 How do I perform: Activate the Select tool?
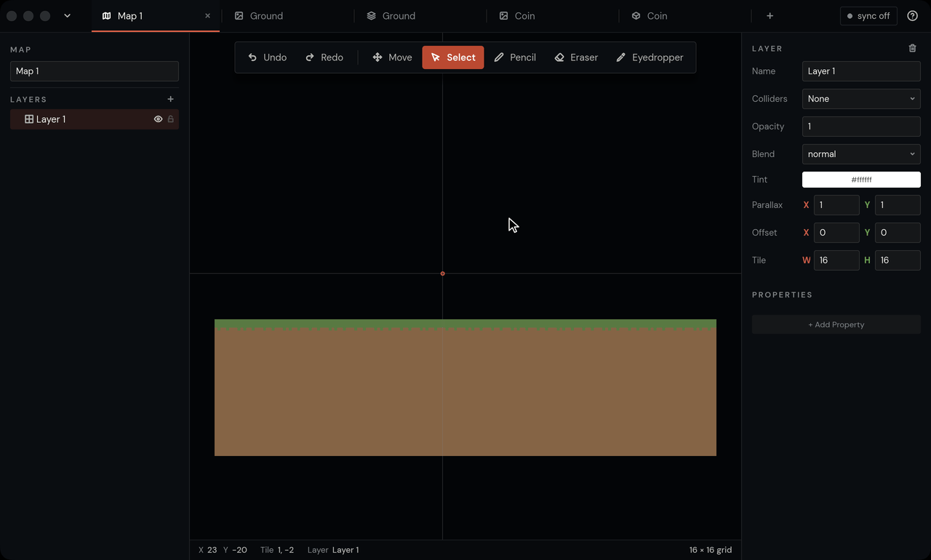(x=453, y=57)
